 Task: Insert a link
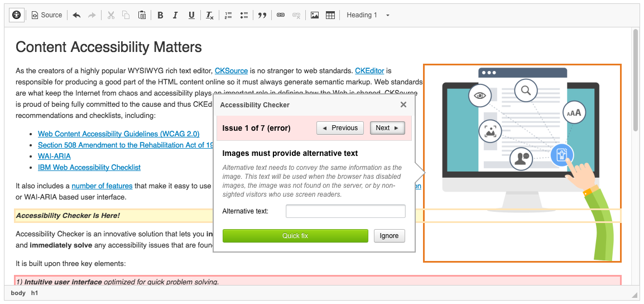tap(281, 15)
